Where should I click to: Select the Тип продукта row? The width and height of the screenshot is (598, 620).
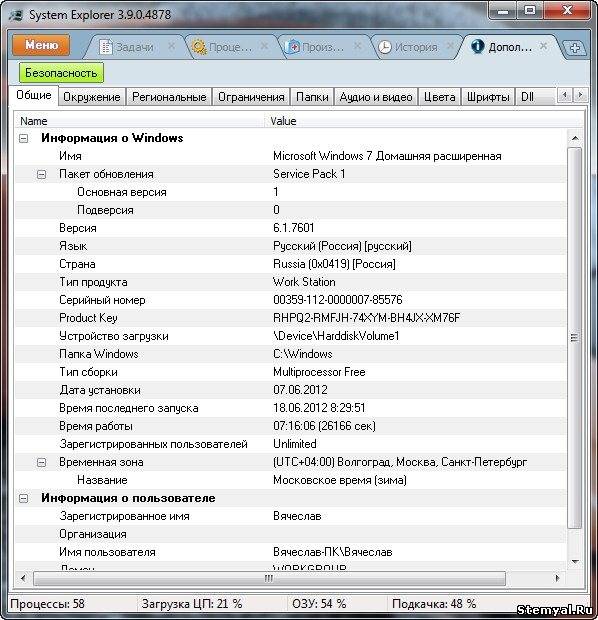[291, 282]
